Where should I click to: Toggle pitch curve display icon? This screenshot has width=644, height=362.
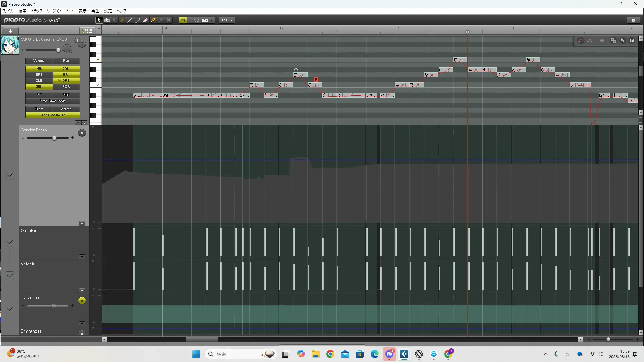coord(581,41)
